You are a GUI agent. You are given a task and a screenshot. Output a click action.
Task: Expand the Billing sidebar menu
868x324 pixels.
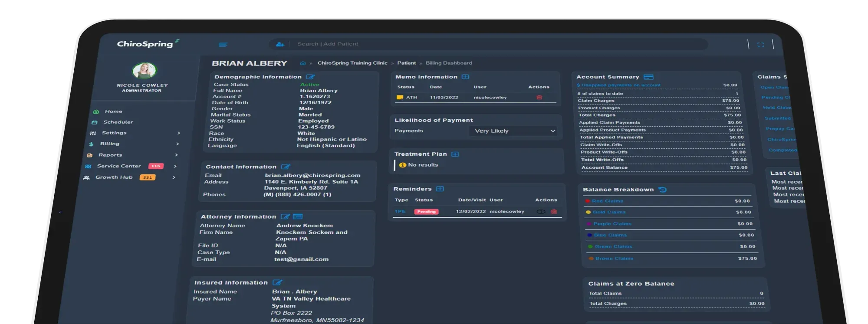tap(109, 144)
